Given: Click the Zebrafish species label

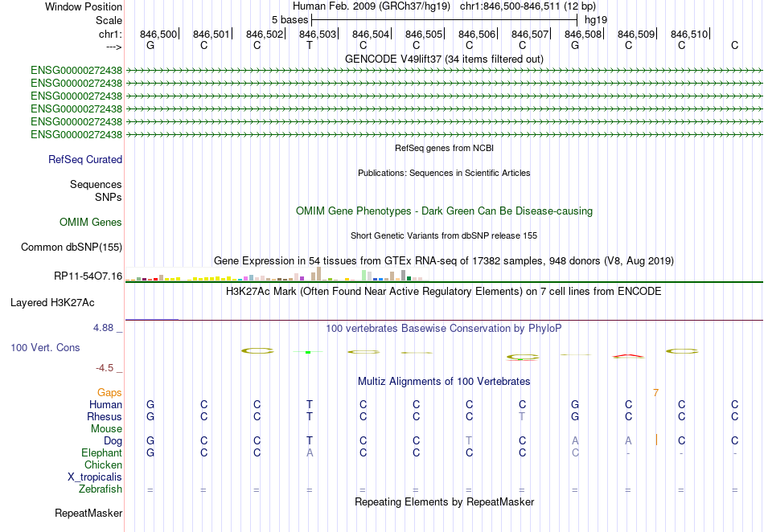Looking at the screenshot, I should click(x=101, y=489).
